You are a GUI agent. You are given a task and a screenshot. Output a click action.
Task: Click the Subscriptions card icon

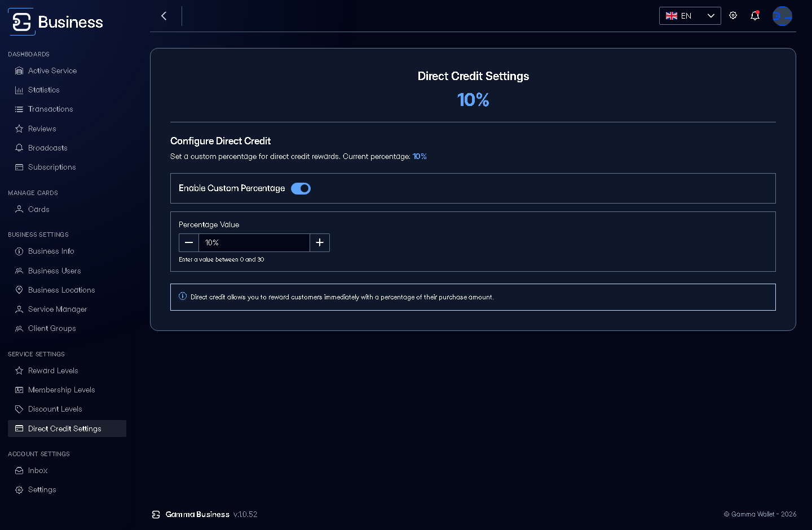tap(19, 167)
